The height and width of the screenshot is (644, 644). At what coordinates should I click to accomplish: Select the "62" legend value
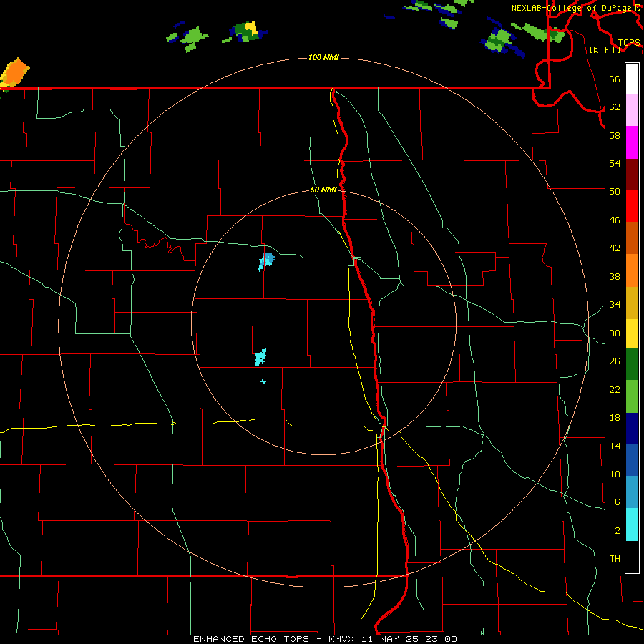[x=615, y=107]
